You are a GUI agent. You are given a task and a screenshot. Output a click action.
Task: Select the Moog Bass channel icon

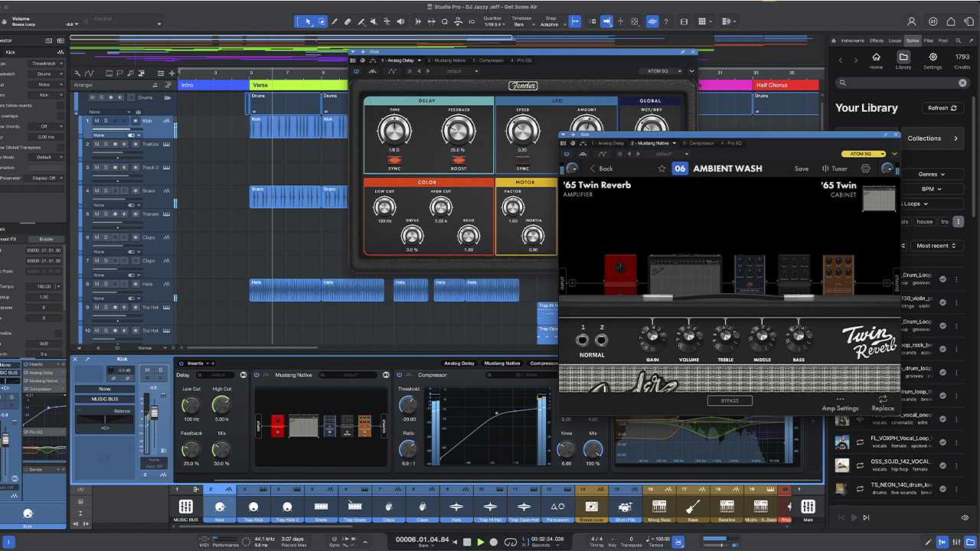[659, 507]
